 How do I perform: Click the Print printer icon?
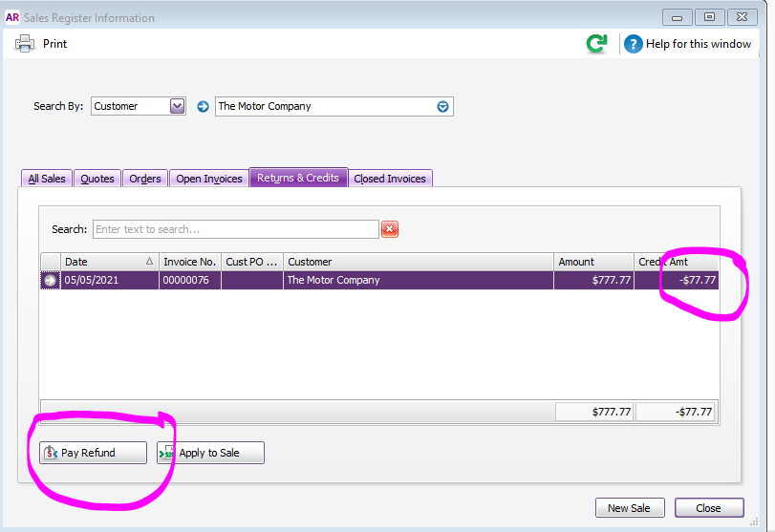click(x=25, y=43)
